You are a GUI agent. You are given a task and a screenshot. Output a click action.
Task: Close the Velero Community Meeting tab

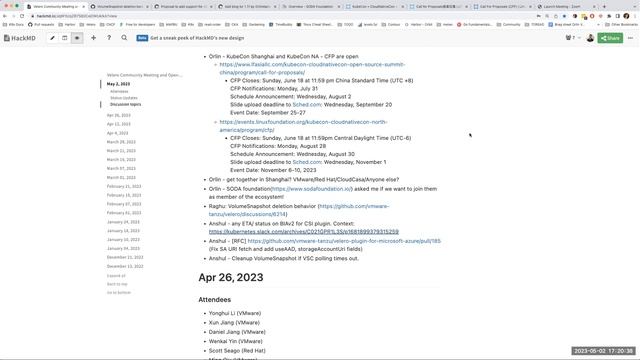tap(83, 7)
